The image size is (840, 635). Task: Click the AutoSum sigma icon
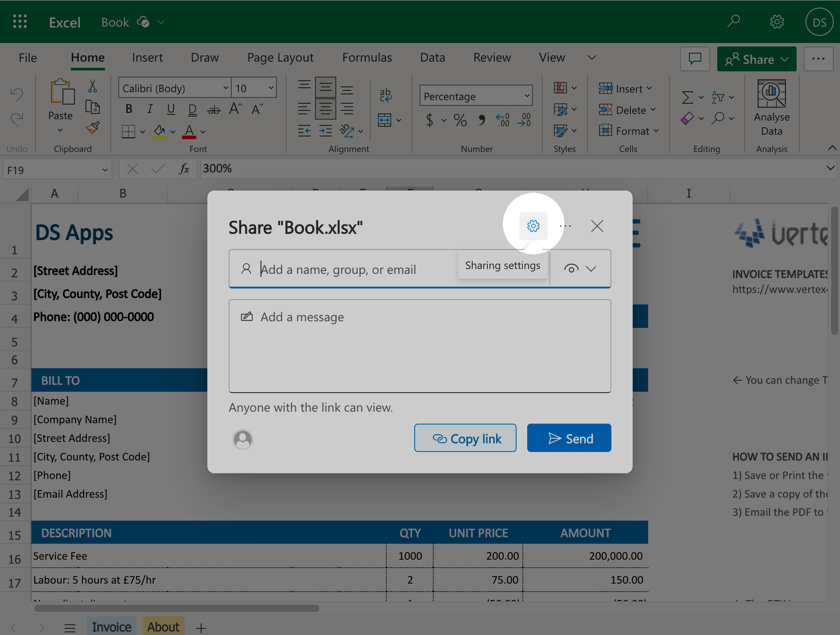tap(687, 97)
